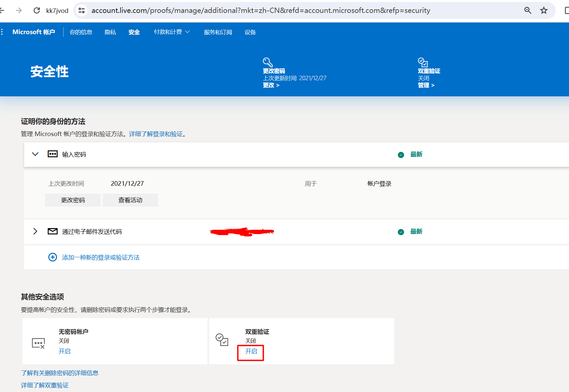Click the 其他安全选项 heading
The image size is (569, 392).
click(42, 297)
